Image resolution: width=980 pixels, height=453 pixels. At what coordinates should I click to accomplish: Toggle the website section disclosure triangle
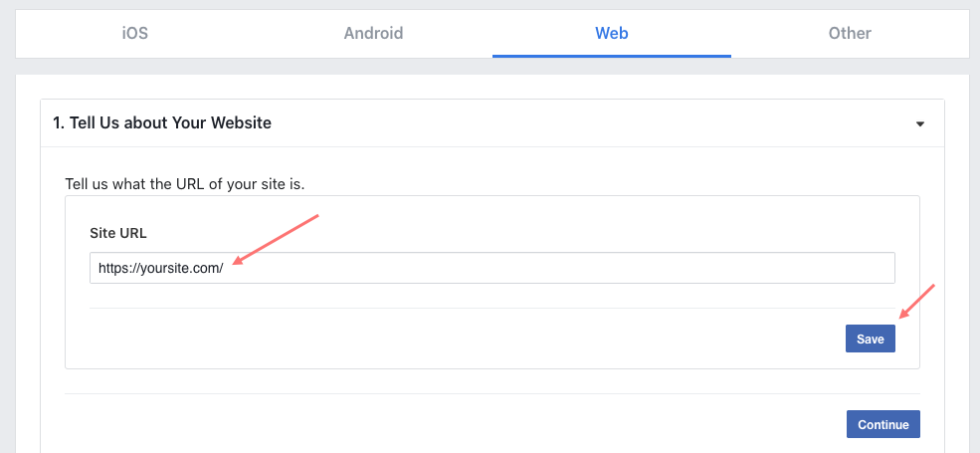(x=920, y=123)
